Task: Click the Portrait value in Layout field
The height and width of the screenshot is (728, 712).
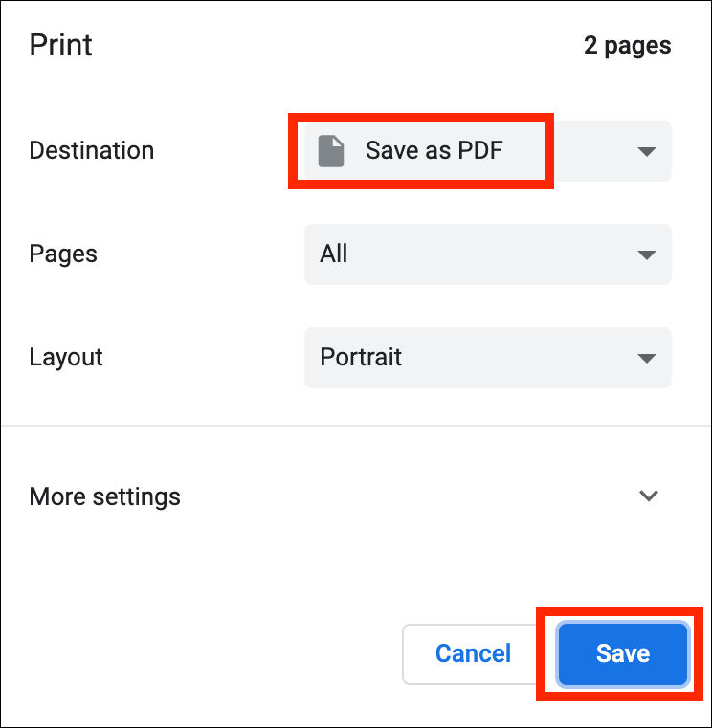Action: click(361, 357)
